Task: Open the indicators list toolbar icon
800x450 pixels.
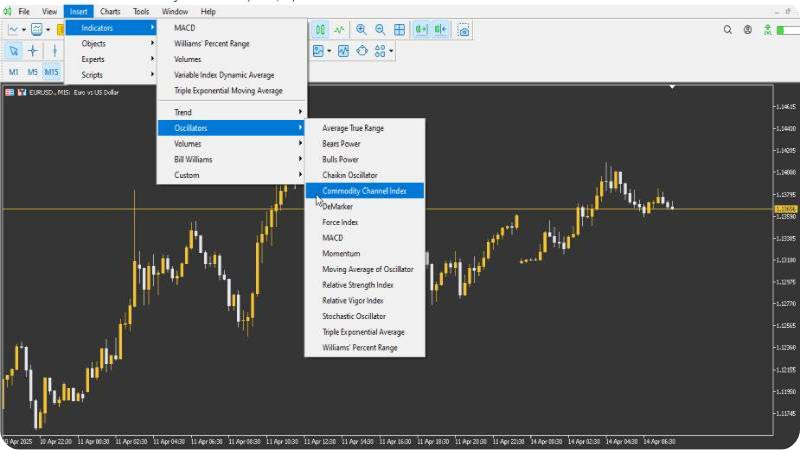Action: (343, 51)
